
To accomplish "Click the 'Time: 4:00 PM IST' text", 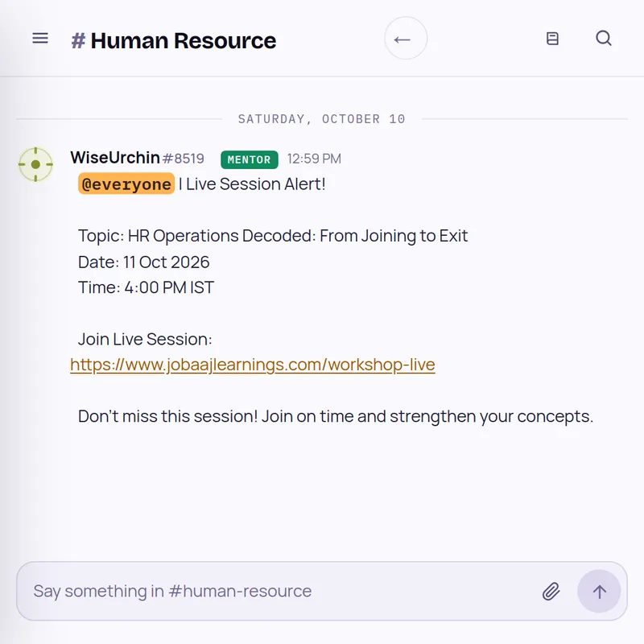I will [x=147, y=287].
